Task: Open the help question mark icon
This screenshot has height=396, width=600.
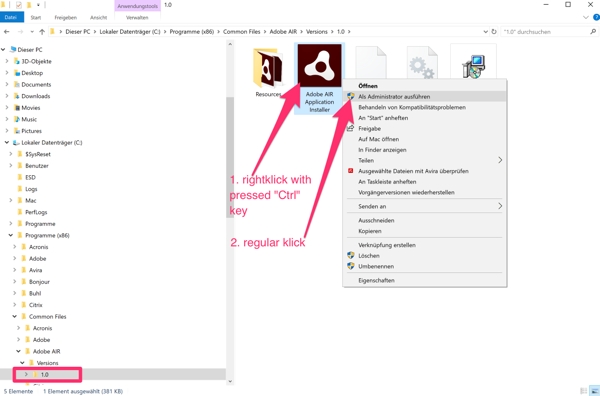Action: [x=596, y=17]
